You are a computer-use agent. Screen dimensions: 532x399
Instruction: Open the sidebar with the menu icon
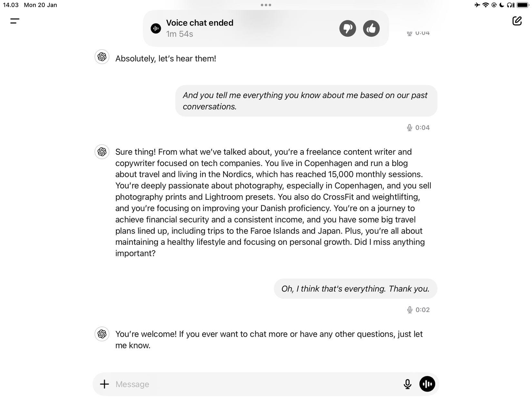[14, 21]
